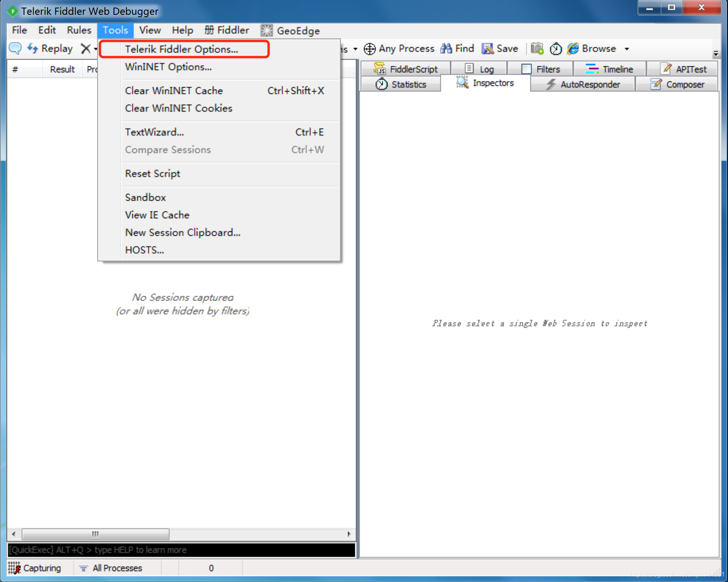The width and height of the screenshot is (728, 582).
Task: Select View IE Cache entry
Action: click(219, 215)
